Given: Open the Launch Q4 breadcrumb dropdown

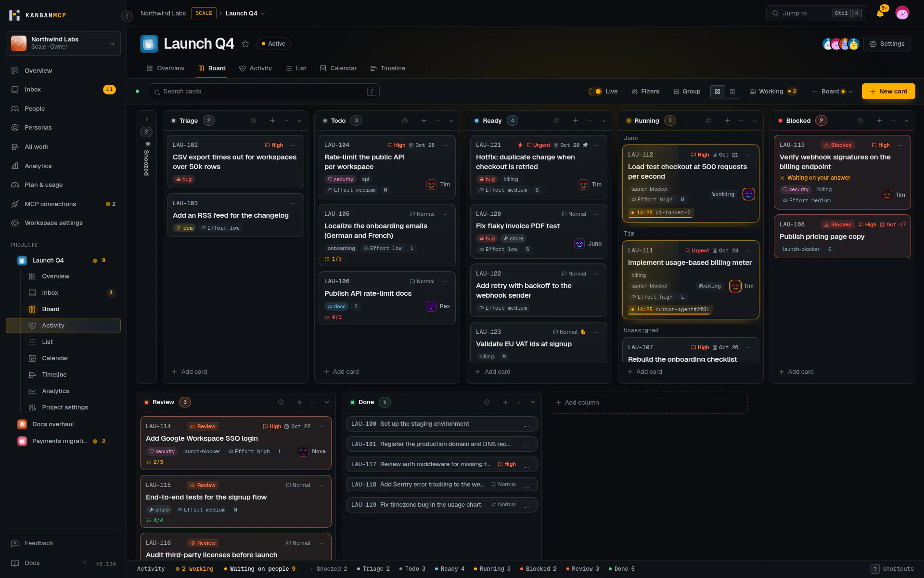Looking at the screenshot, I should click(245, 13).
